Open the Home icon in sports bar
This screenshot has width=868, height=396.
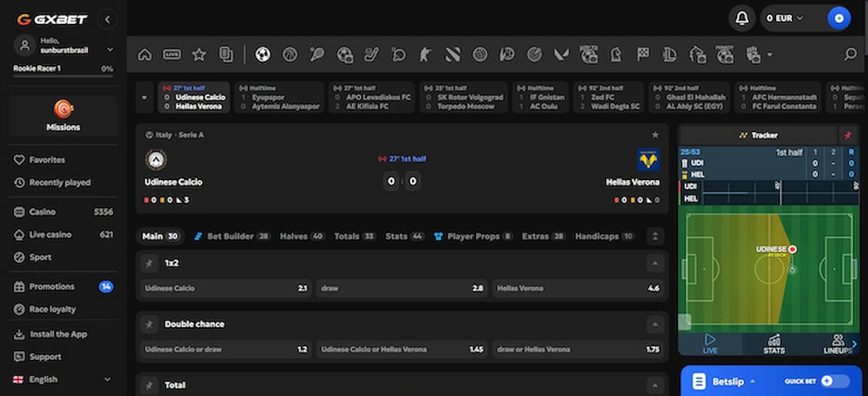click(145, 54)
